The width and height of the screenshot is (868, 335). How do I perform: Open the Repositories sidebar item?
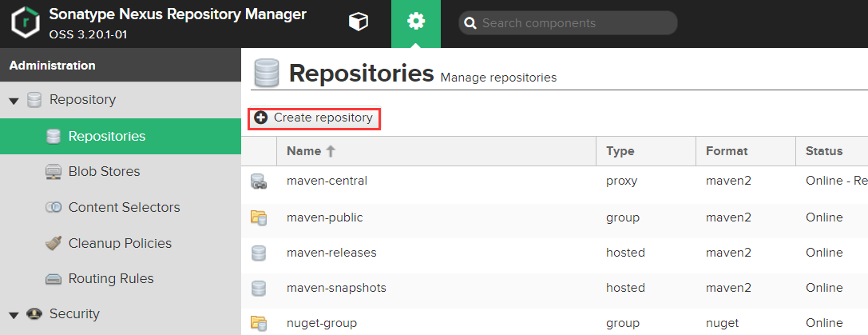click(121, 137)
